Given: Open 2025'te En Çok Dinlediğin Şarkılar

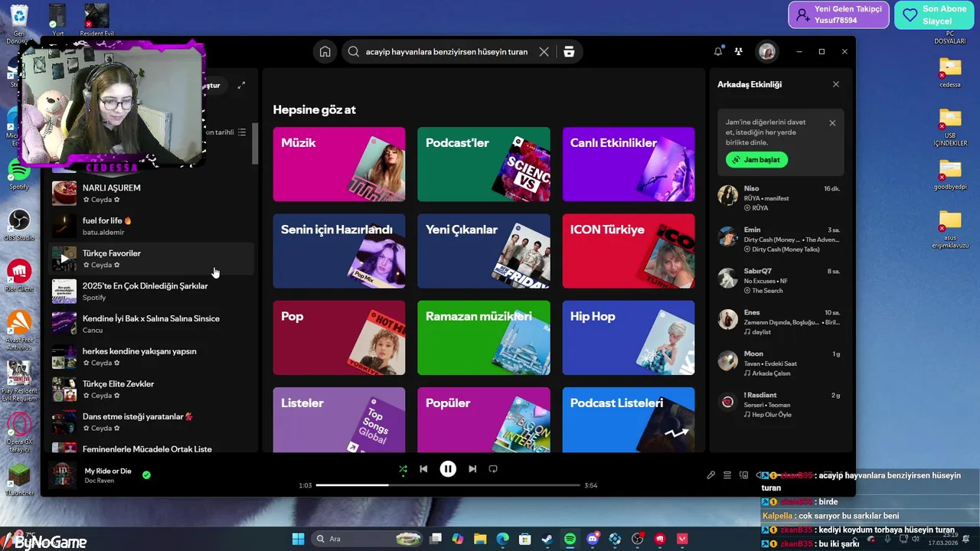Looking at the screenshot, I should coord(152,291).
